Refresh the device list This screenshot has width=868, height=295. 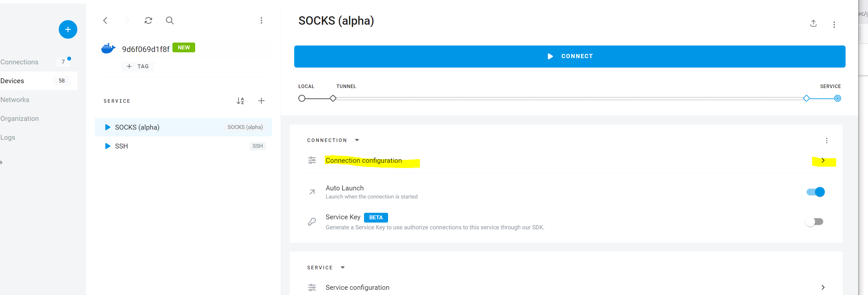[148, 20]
